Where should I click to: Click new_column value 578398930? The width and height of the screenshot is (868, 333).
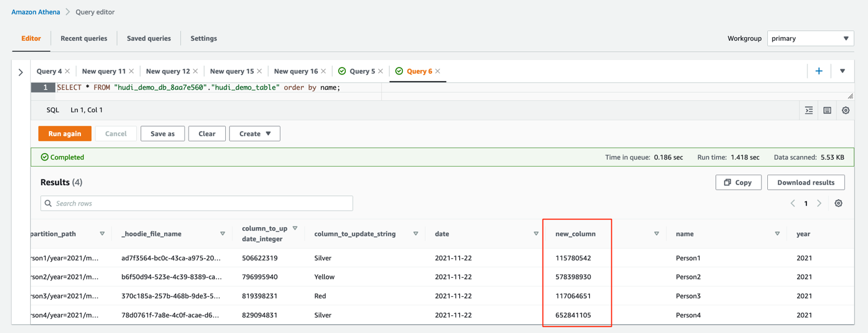coord(573,277)
